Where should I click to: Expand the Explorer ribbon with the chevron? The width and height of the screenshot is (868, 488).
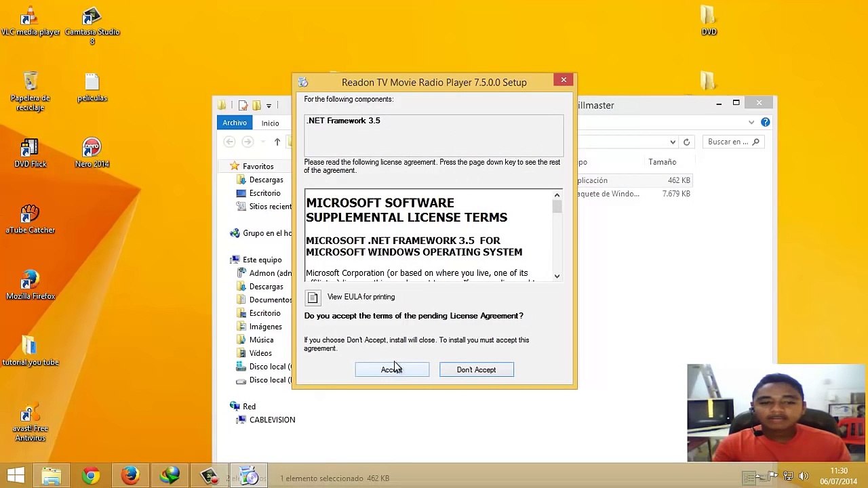point(751,122)
